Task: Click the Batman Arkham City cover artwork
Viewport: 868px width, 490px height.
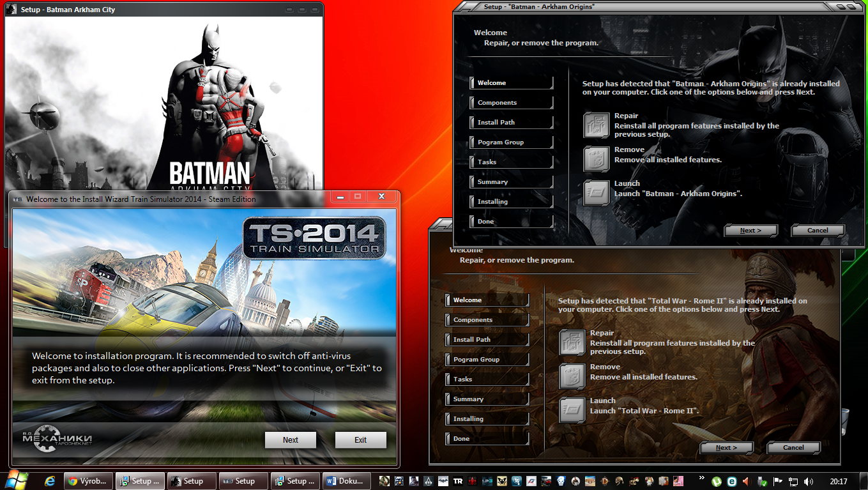Action: click(x=164, y=103)
